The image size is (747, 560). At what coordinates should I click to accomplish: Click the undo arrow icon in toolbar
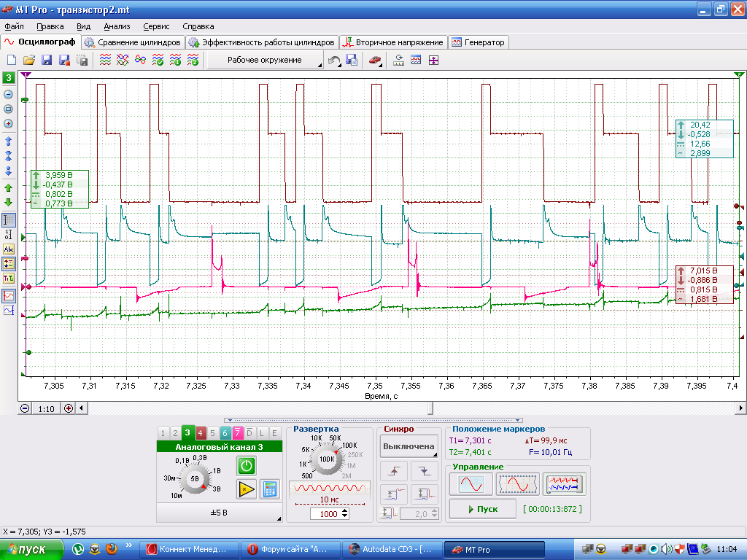(x=334, y=60)
